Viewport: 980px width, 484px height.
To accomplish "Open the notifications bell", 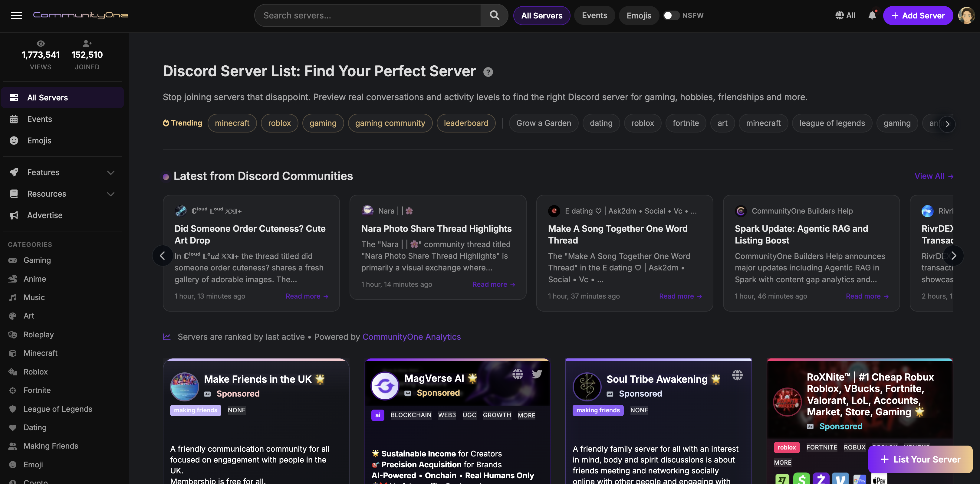I will point(872,15).
